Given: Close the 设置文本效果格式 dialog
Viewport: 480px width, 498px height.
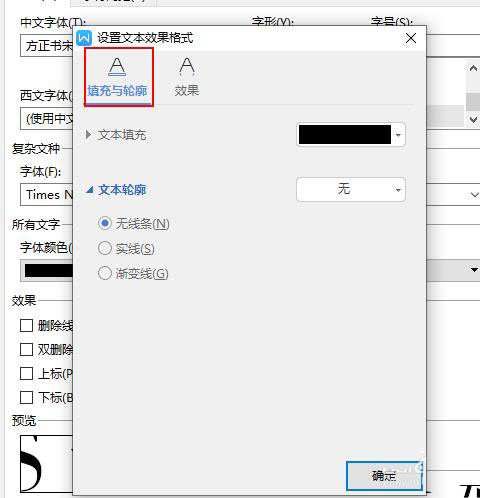Looking at the screenshot, I should click(x=411, y=38).
